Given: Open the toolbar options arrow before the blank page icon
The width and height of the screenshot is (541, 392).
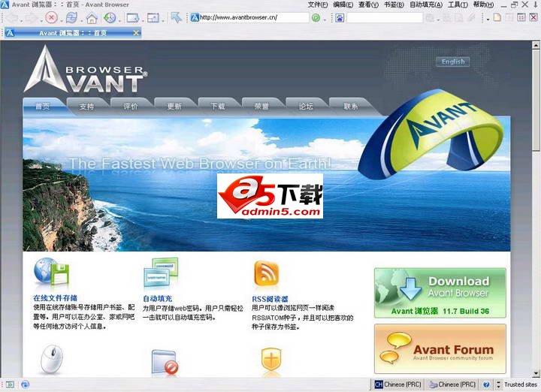Looking at the screenshot, I should click(488, 20).
